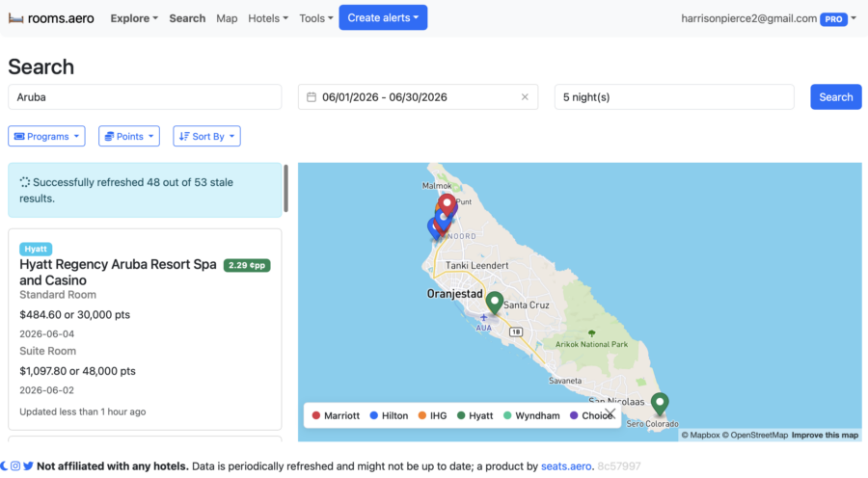Viewport: 868px width, 478px height.
Task: Open the seats.aero link in the footer
Action: click(566, 465)
